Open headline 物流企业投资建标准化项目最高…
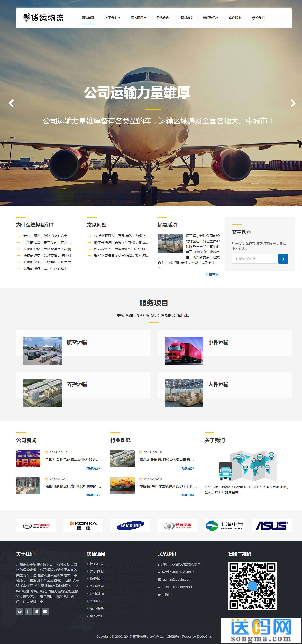 (x=167, y=460)
